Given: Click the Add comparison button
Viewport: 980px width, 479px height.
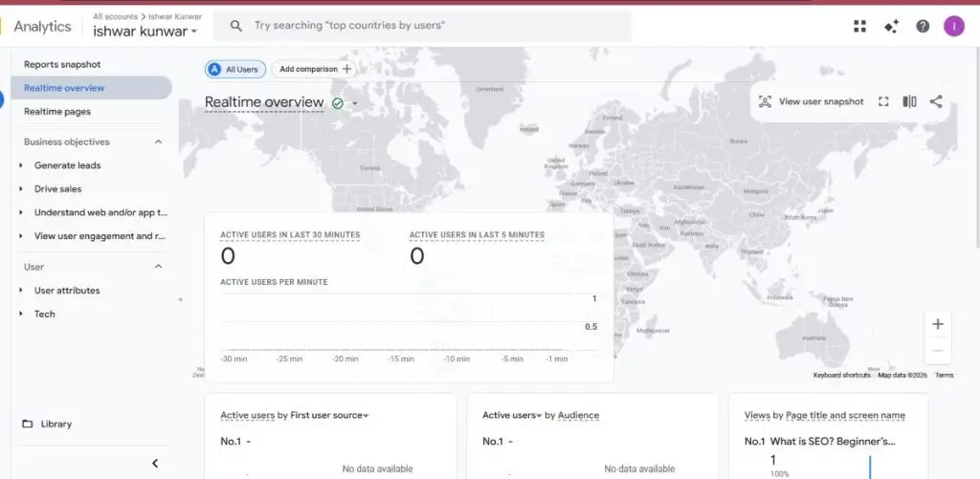Looking at the screenshot, I should (x=314, y=70).
